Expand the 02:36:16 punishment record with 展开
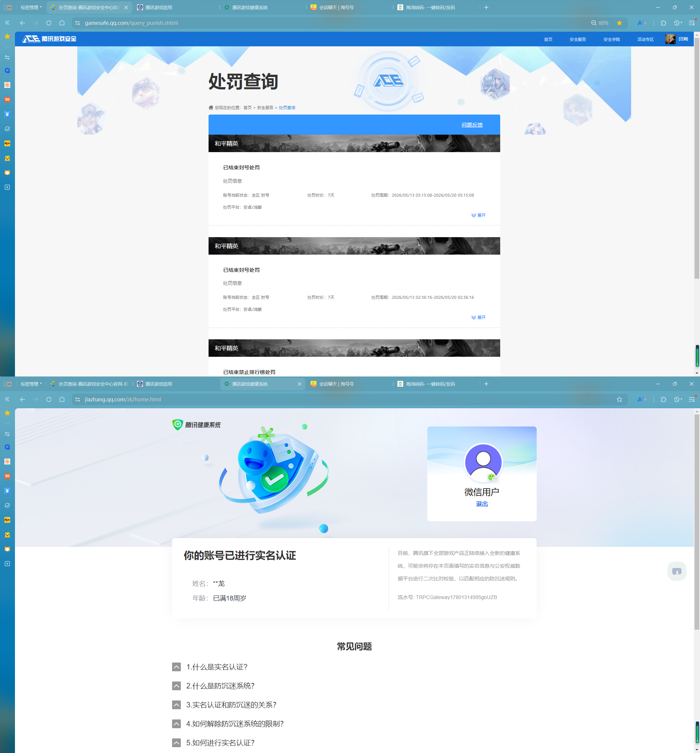 click(x=479, y=317)
